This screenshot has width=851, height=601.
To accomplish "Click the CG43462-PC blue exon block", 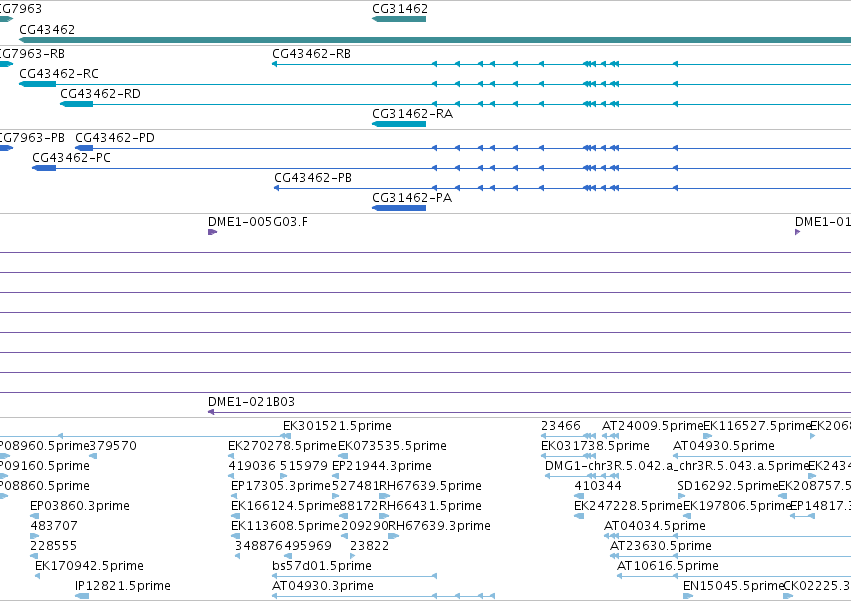I will (x=44, y=168).
